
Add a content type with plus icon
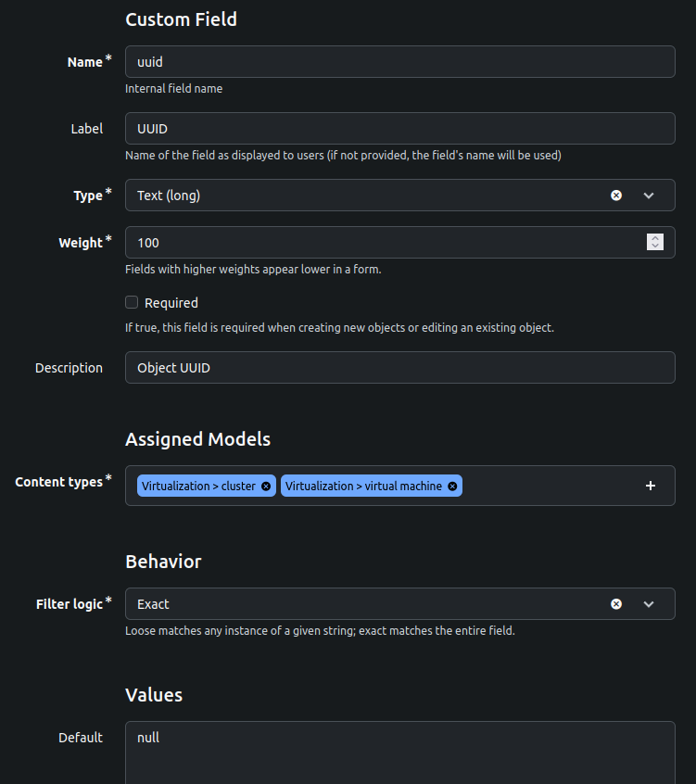pyautogui.click(x=650, y=486)
